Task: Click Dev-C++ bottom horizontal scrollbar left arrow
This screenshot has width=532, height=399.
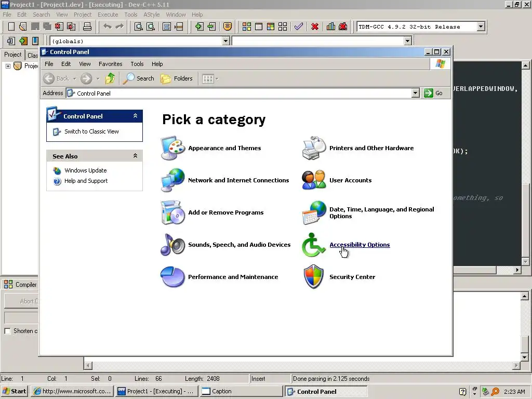Action: pyautogui.click(x=88, y=365)
